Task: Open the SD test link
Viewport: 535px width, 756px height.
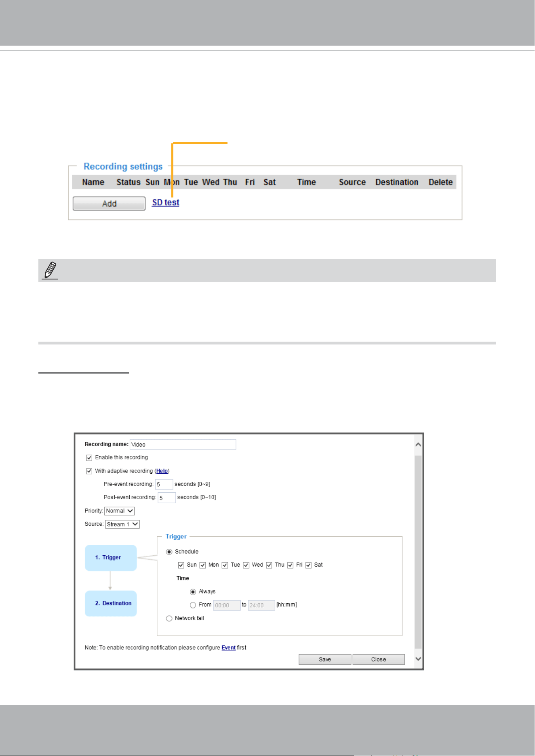Action: pos(166,203)
